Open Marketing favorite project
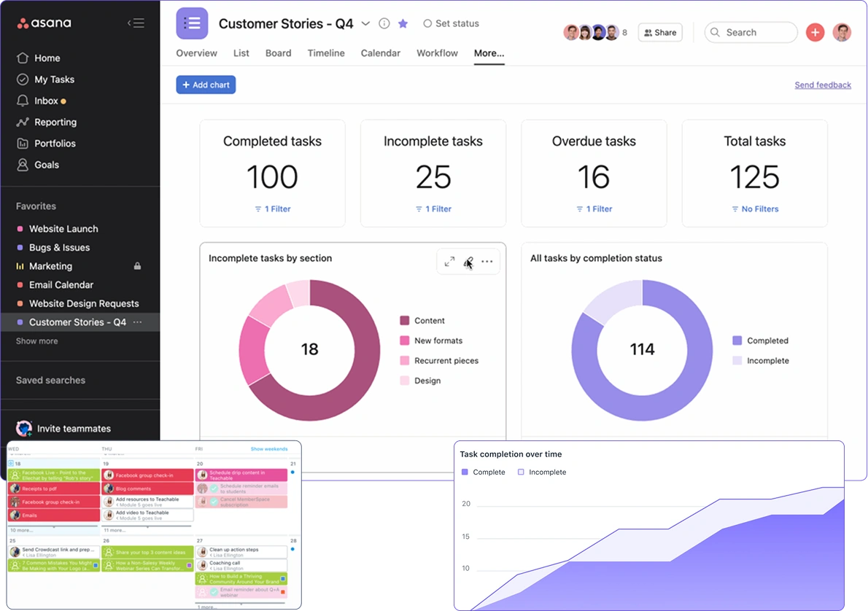This screenshot has width=868, height=611. 50,266
